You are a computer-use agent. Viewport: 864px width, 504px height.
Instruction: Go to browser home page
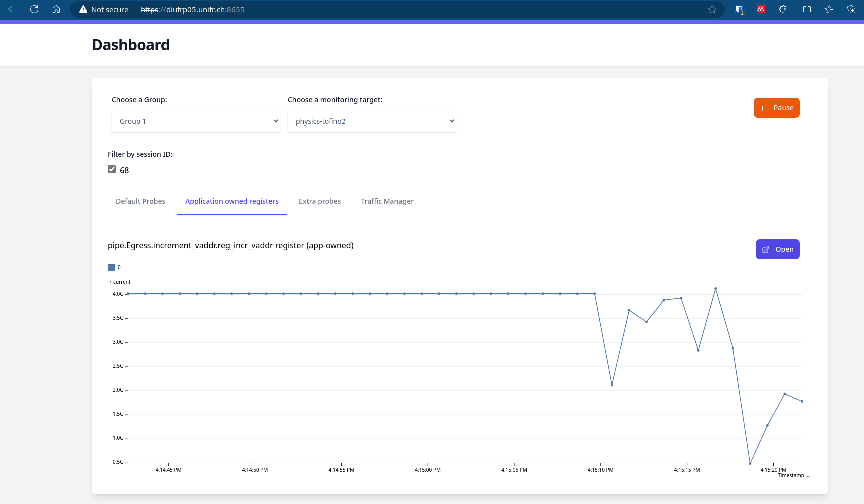pyautogui.click(x=56, y=9)
